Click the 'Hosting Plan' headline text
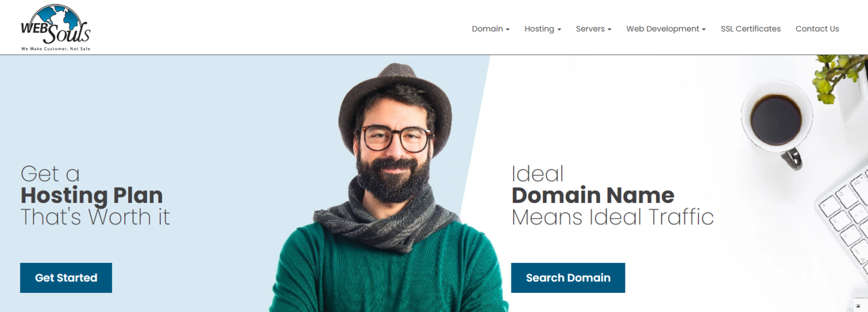Viewport: 868px width, 312px height. pyautogui.click(x=92, y=196)
